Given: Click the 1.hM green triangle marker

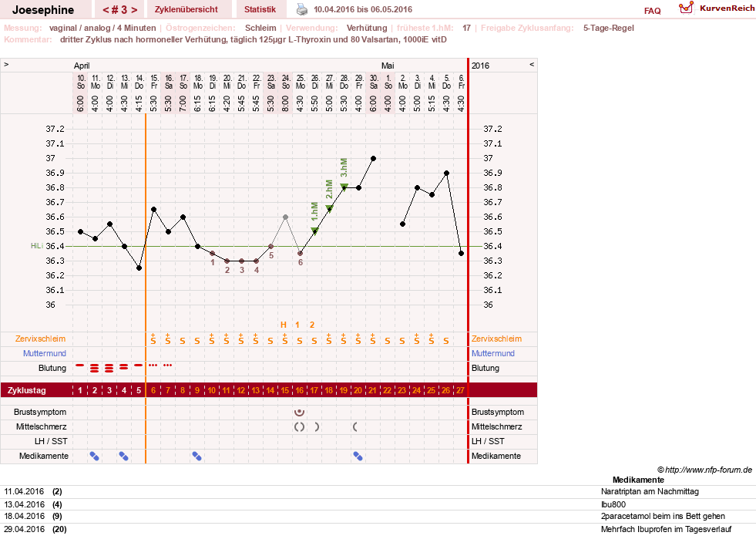Looking at the screenshot, I should 314,231.
